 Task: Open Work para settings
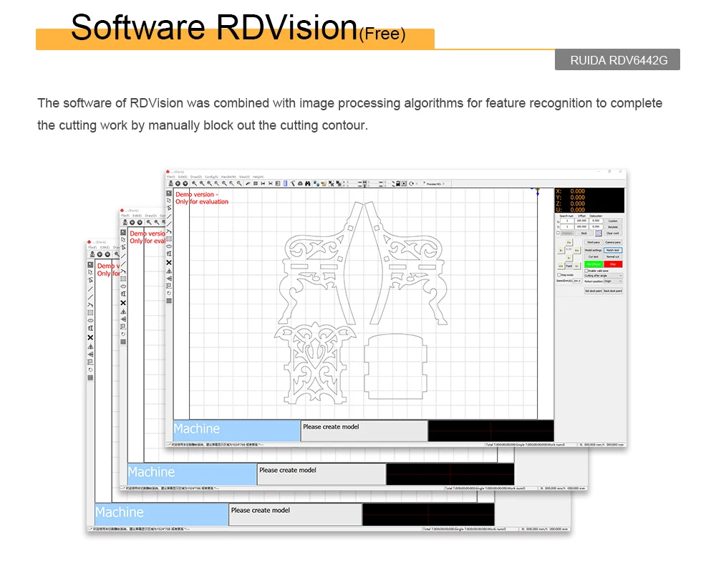tap(594, 242)
